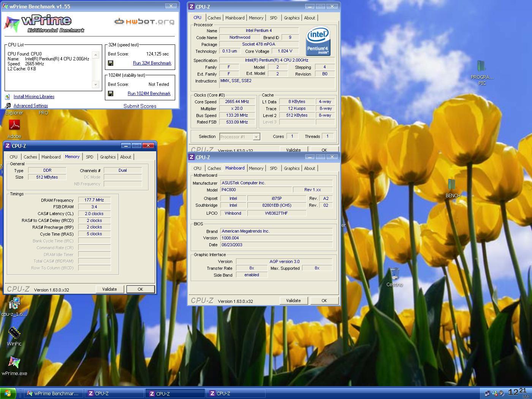
Task: Select CPU tab in Mainboard CPU-Z window
Action: 198,168
